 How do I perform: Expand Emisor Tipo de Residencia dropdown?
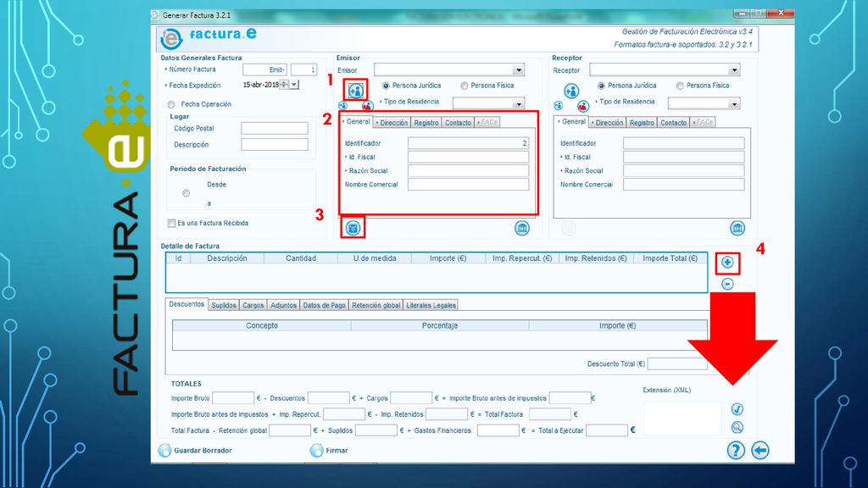coord(518,103)
